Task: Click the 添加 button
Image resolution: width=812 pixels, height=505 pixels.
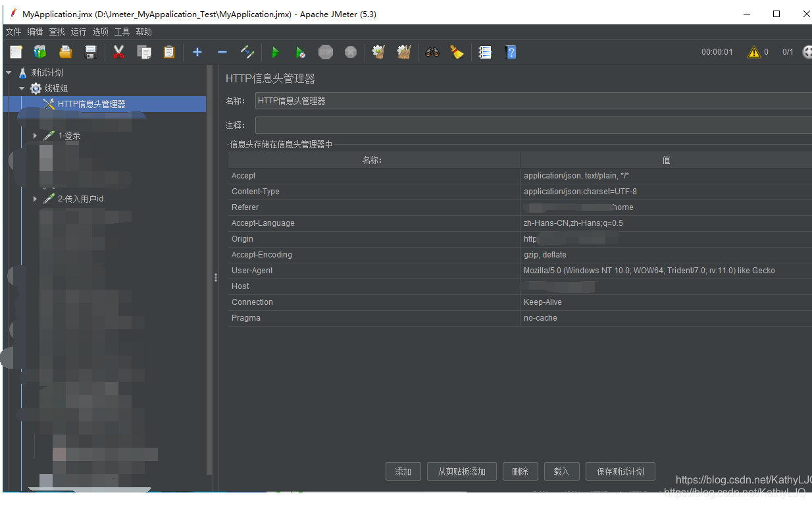Action: pos(403,471)
